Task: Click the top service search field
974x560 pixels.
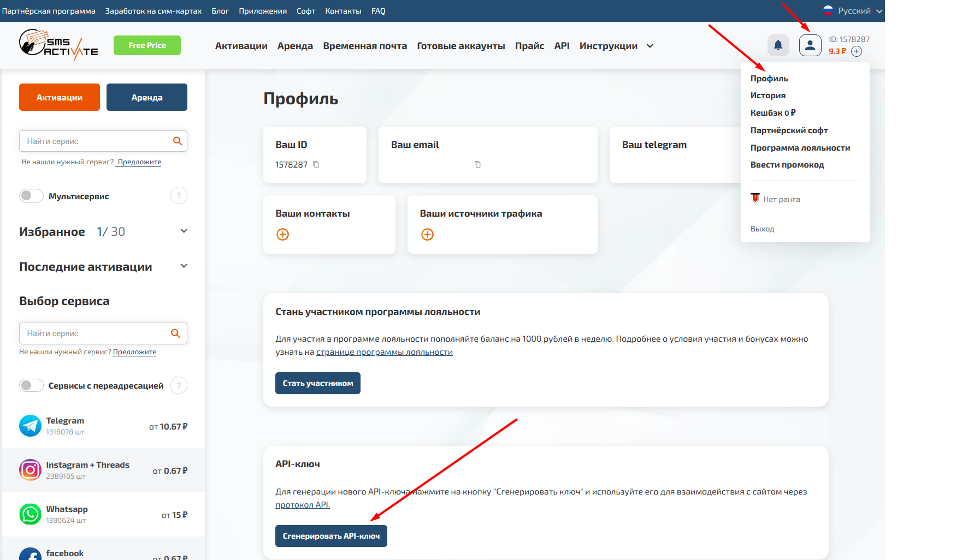Action: tap(97, 141)
